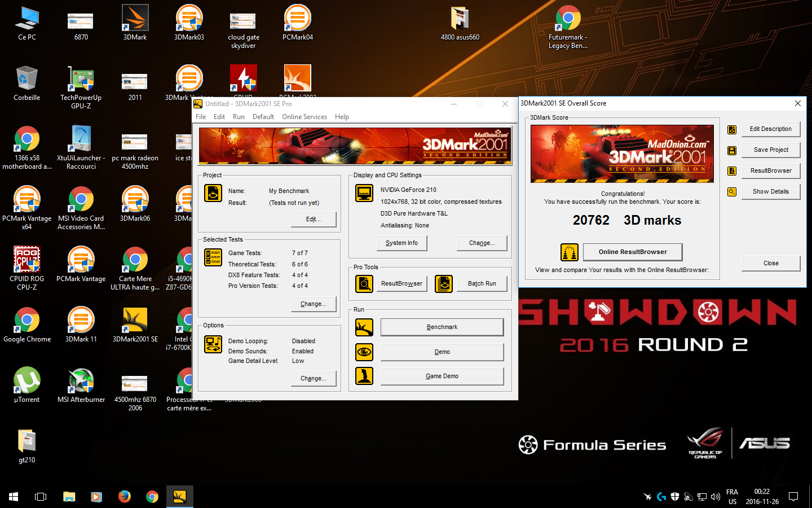Click Change... under Selected Tests
This screenshot has width=812, height=508.
click(x=314, y=304)
